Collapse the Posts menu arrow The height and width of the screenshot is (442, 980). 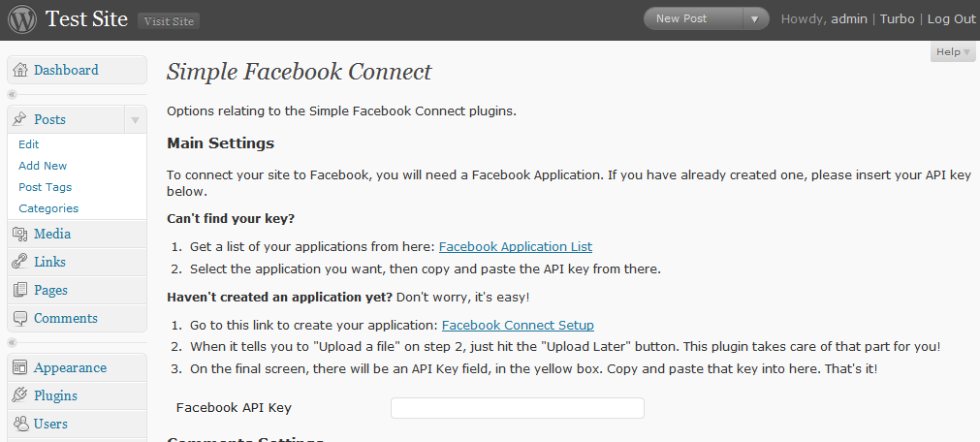[135, 120]
